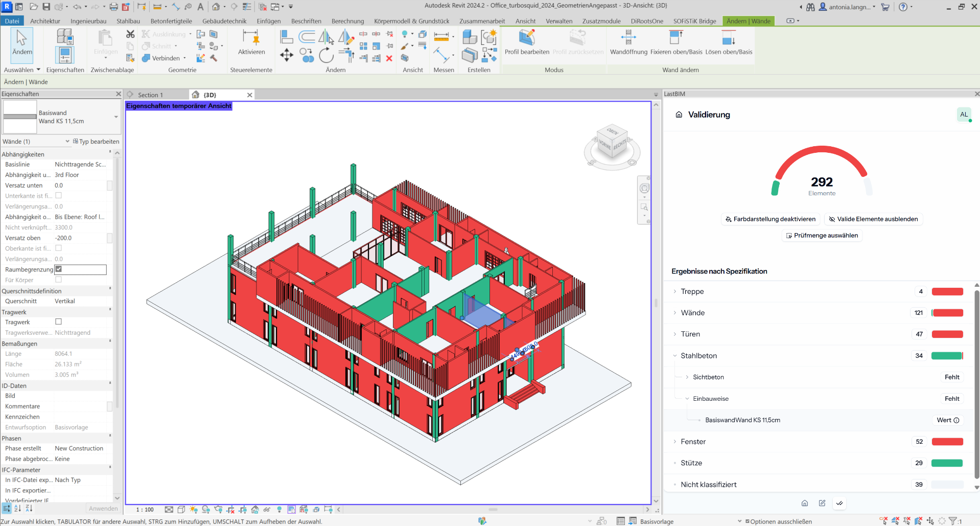Viewport: 980px width, 526px height.
Task: Click the Aktivieren control icon
Action: pos(251,38)
